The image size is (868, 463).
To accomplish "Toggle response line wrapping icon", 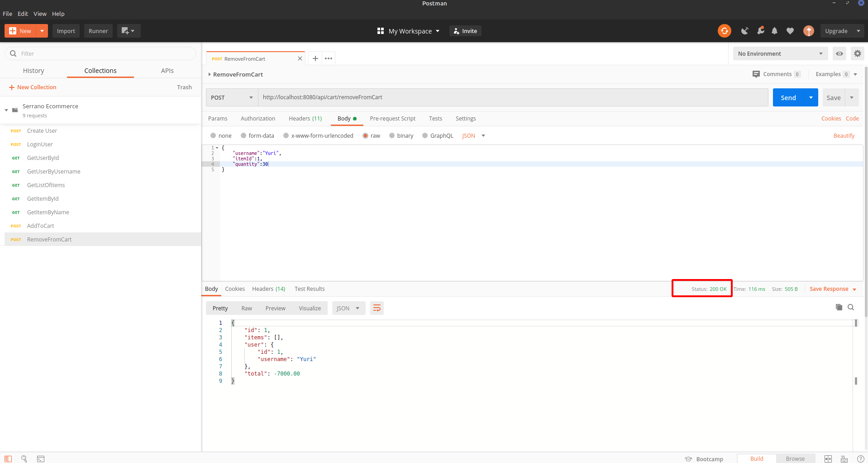I will pos(377,308).
